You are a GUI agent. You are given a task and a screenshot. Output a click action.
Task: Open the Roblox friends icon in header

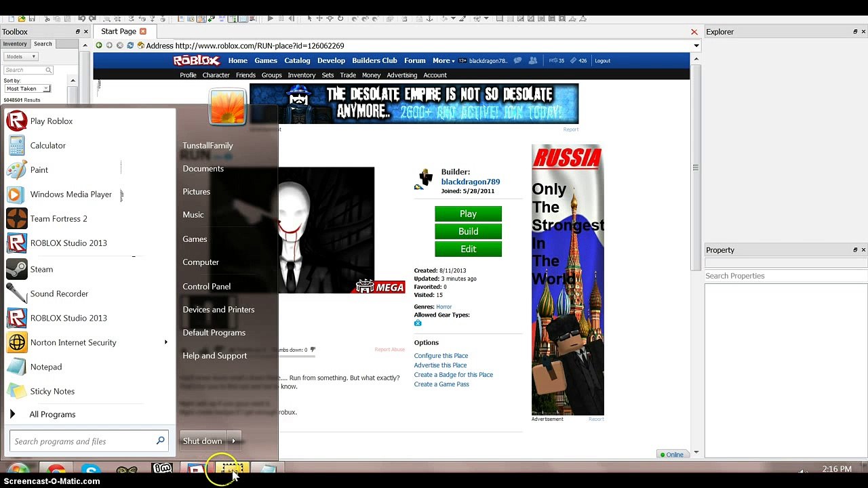[533, 60]
